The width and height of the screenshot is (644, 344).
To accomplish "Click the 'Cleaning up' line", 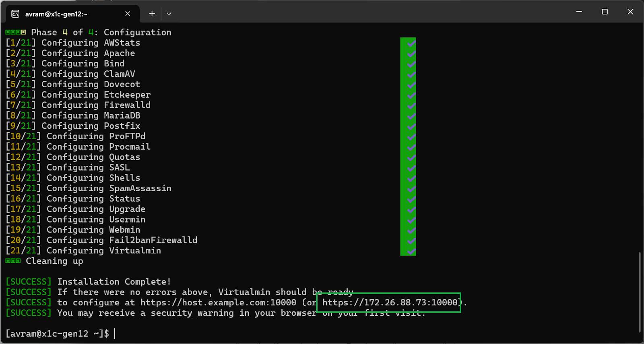I will coord(54,261).
